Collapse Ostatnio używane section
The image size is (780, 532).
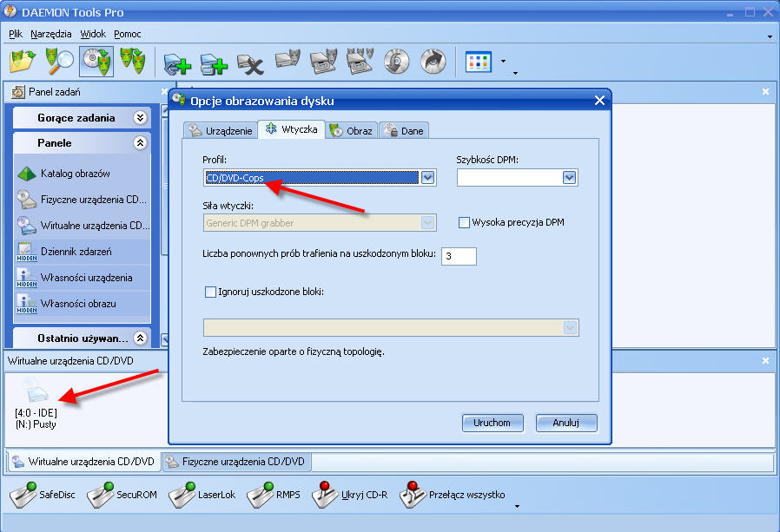click(x=141, y=338)
